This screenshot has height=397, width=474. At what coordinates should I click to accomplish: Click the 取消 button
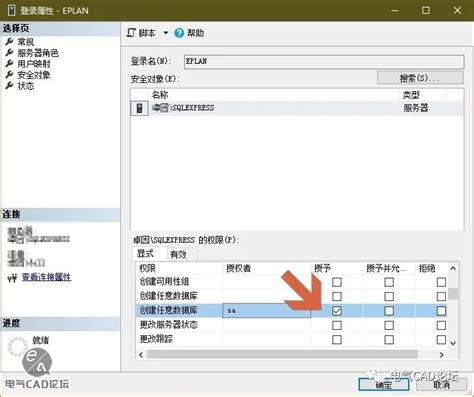coord(441,385)
